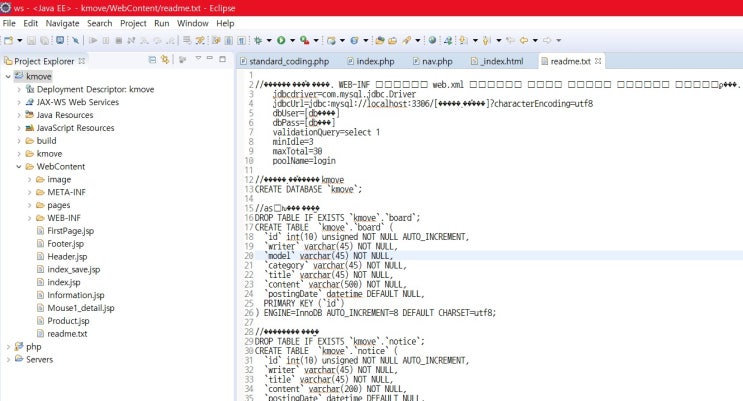Minimize the Project Explorer panel
Viewport: 743px width, 401px height.
pyautogui.click(x=210, y=58)
